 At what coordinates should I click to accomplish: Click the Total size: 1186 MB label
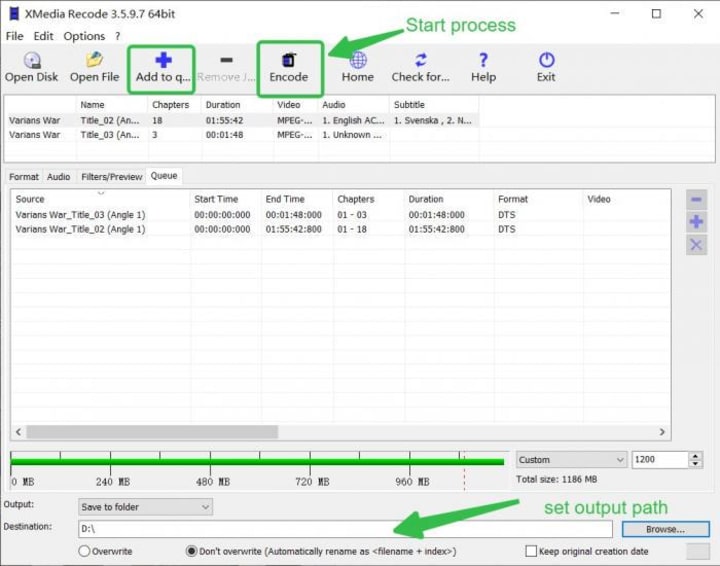[x=557, y=479]
